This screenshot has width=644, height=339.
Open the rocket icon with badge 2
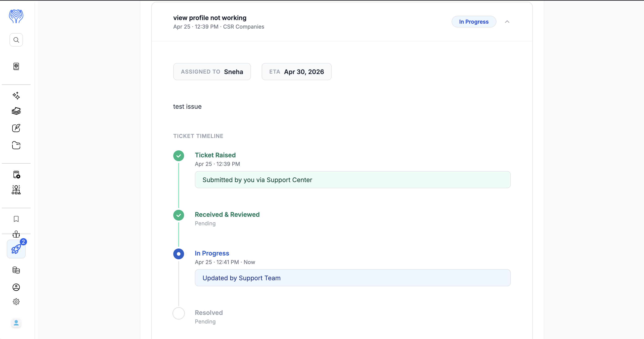[16, 249]
